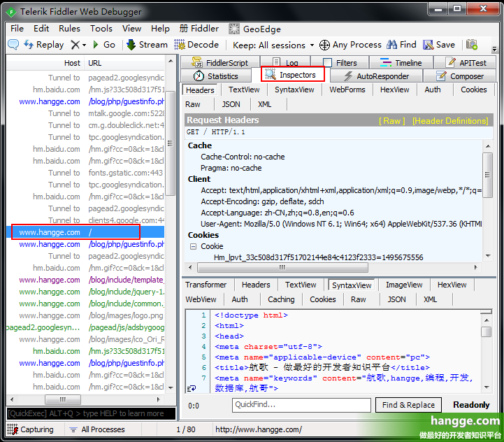Image resolution: width=504 pixels, height=442 pixels.
Task: Collapse the Cookie tree node
Action: tap(193, 246)
